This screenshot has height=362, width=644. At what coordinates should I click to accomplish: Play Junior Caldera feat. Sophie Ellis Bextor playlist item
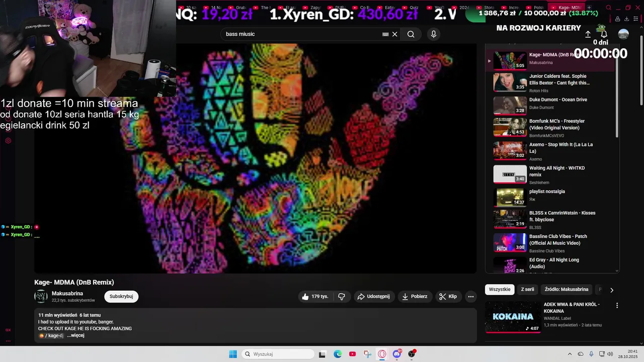[550, 82]
